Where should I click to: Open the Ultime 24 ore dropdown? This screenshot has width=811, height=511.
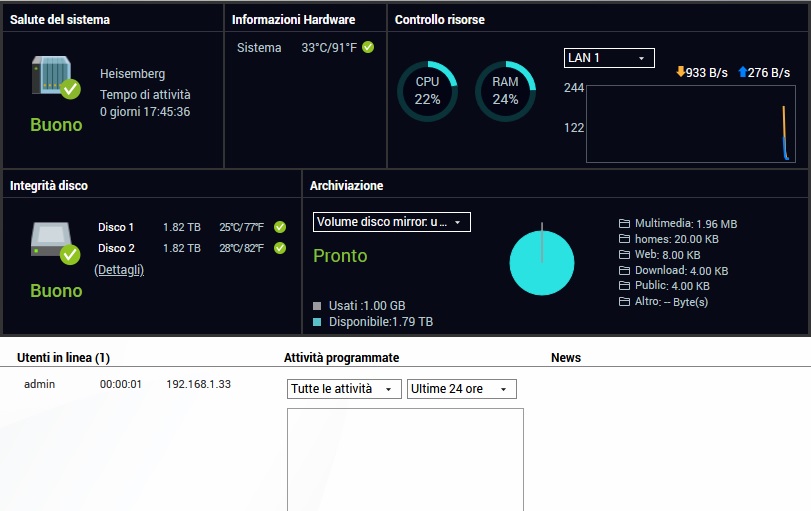461,389
